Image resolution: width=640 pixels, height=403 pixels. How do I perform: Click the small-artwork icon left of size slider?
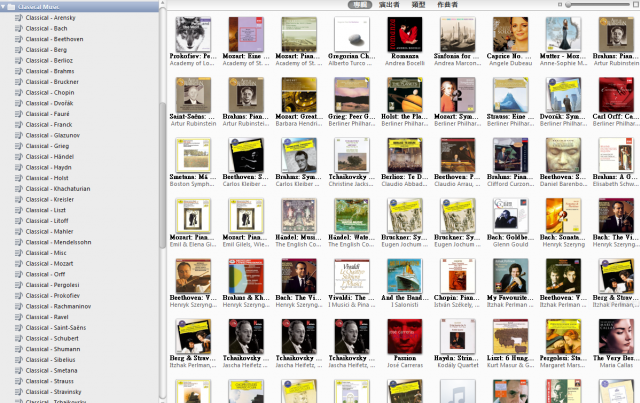[560, 4]
